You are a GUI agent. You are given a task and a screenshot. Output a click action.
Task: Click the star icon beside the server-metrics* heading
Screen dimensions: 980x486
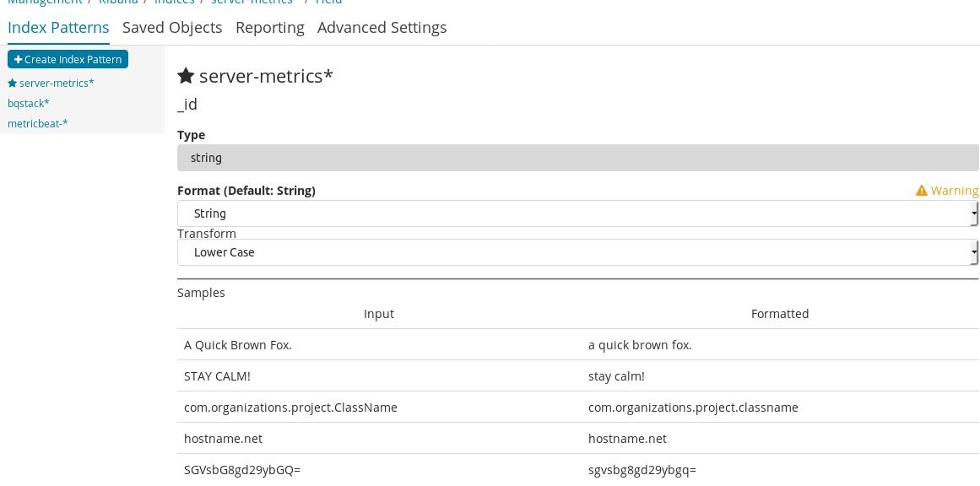click(x=186, y=76)
